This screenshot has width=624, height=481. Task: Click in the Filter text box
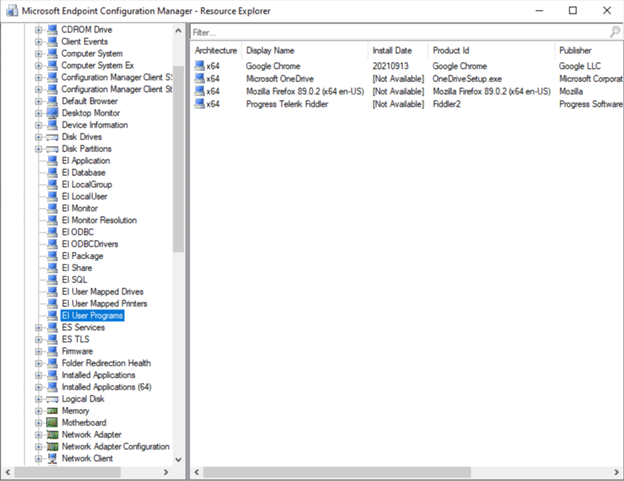(400, 32)
